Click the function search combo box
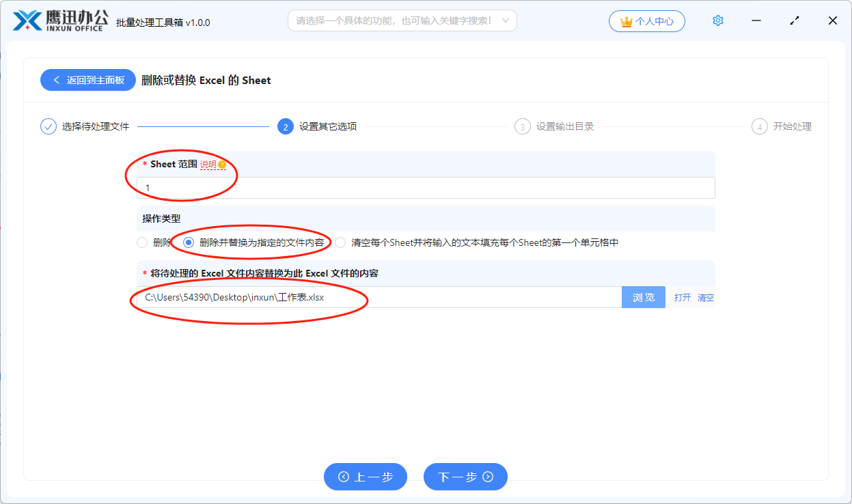852x504 pixels. [x=402, y=20]
